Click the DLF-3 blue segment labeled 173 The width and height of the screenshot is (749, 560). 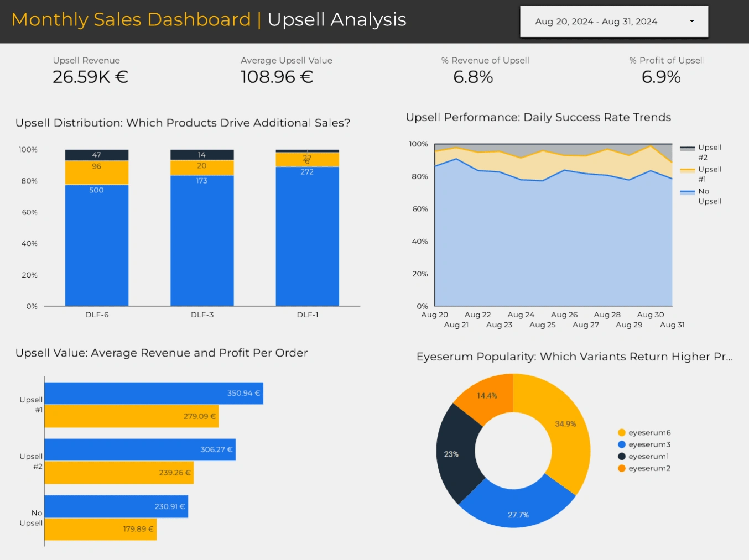coord(202,240)
